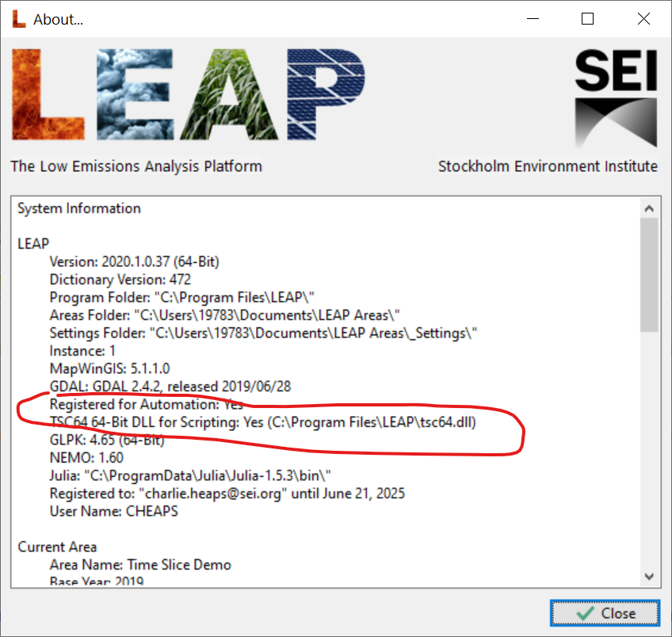Minimize the About window
Image resolution: width=672 pixels, height=637 pixels.
533,19
